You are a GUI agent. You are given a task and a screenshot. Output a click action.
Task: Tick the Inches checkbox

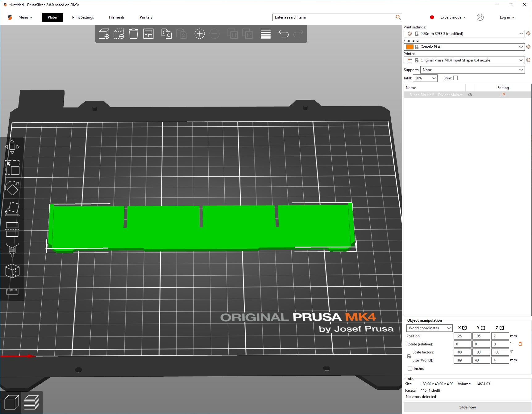(410, 368)
